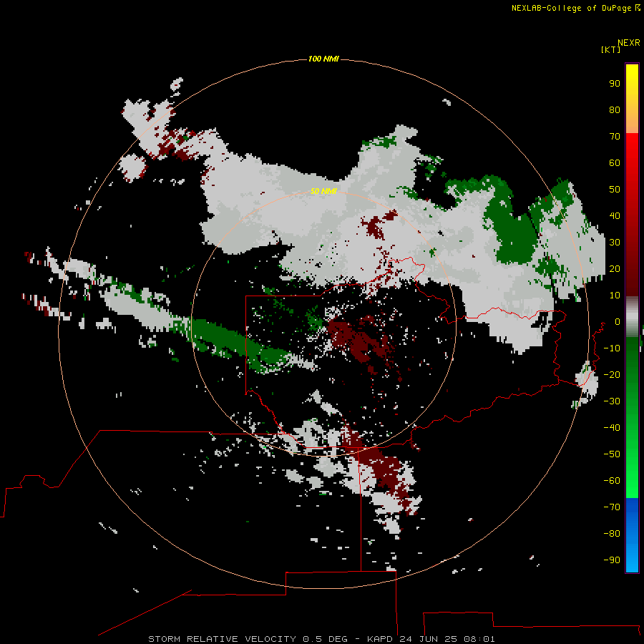
Task: Click the -90 value on velocity scale
Action: 612,560
